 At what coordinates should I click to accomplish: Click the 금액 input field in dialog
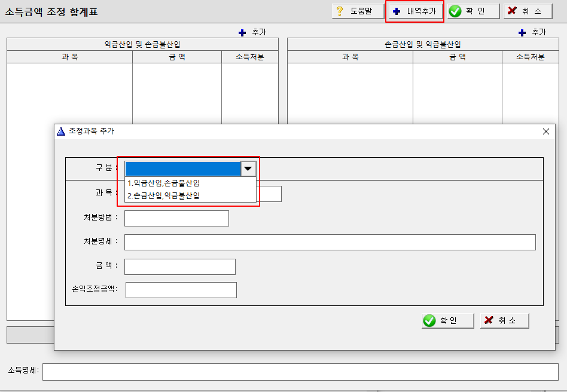pyautogui.click(x=179, y=267)
